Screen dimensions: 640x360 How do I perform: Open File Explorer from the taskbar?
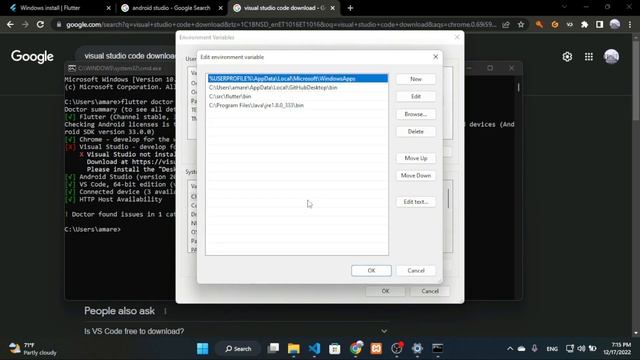(293, 349)
